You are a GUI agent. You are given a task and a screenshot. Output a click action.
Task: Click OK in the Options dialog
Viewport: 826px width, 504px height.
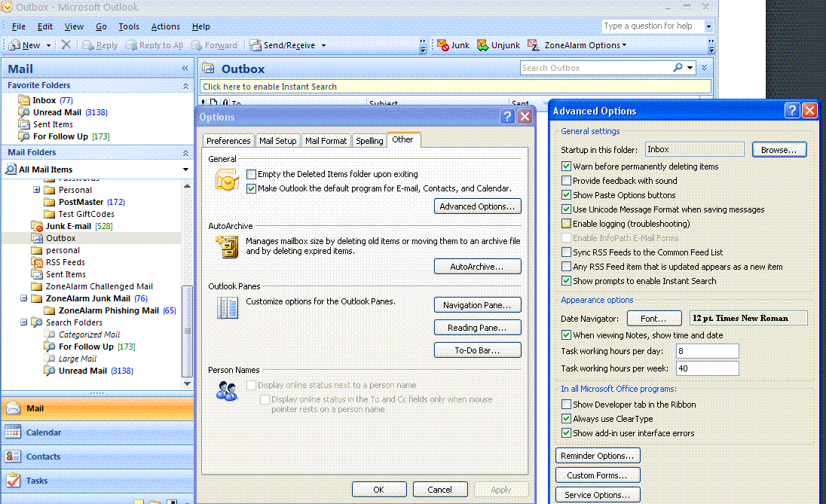(379, 489)
